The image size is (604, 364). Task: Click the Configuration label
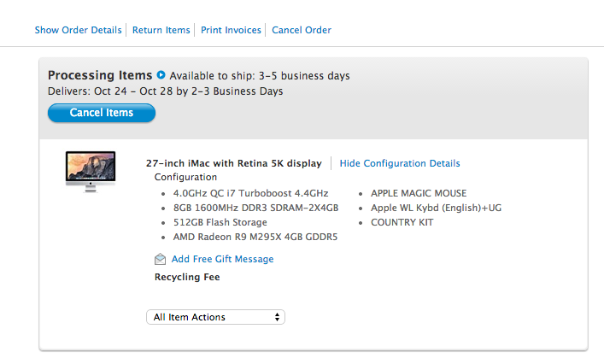coord(185,177)
